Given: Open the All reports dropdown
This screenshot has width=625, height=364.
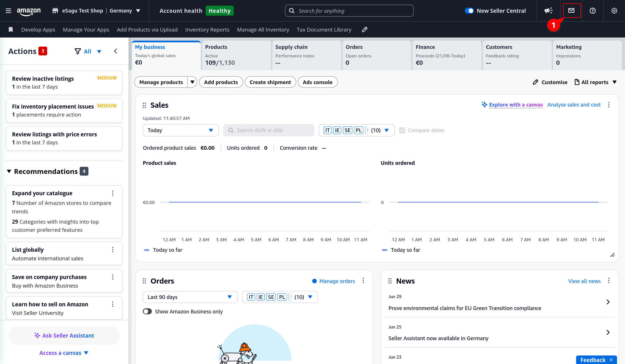Looking at the screenshot, I should point(595,82).
